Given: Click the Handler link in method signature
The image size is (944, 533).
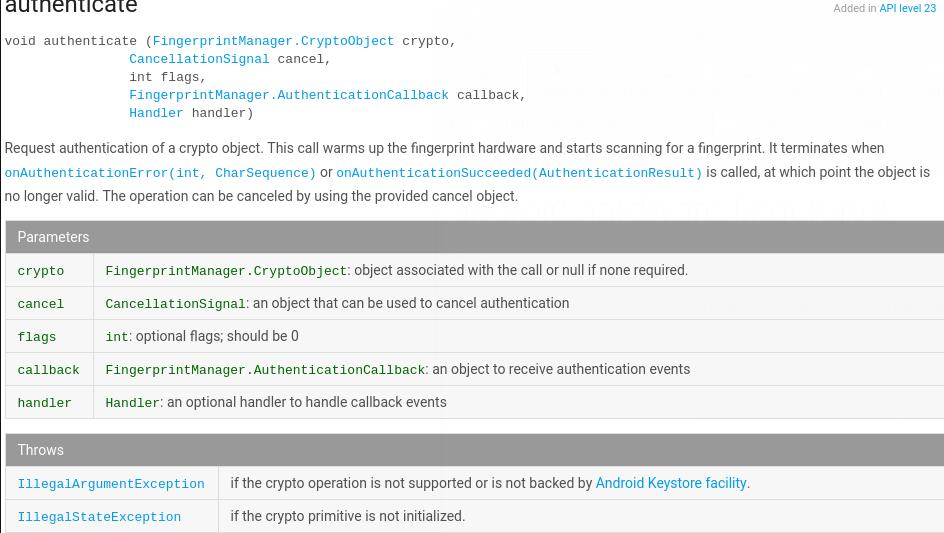Looking at the screenshot, I should click(x=156, y=114).
